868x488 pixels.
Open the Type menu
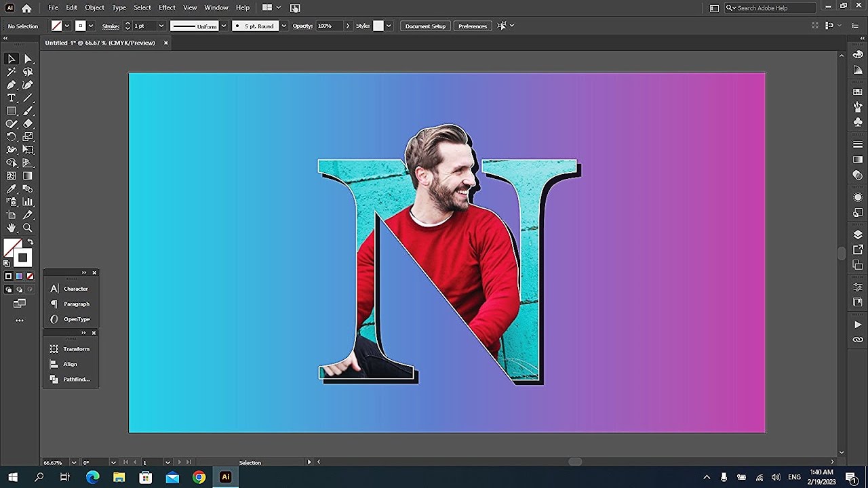click(x=119, y=7)
